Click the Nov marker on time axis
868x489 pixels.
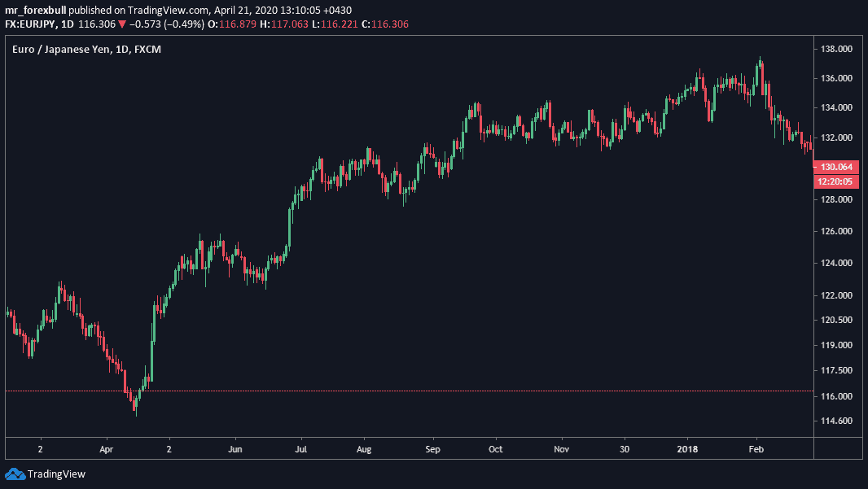coord(560,448)
